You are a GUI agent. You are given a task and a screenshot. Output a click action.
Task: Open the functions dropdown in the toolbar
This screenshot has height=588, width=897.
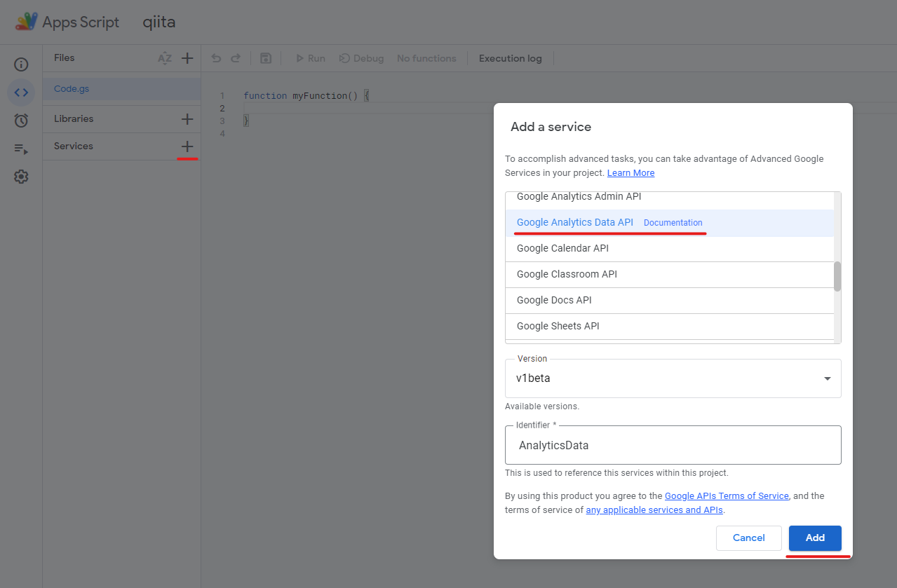[x=426, y=58]
